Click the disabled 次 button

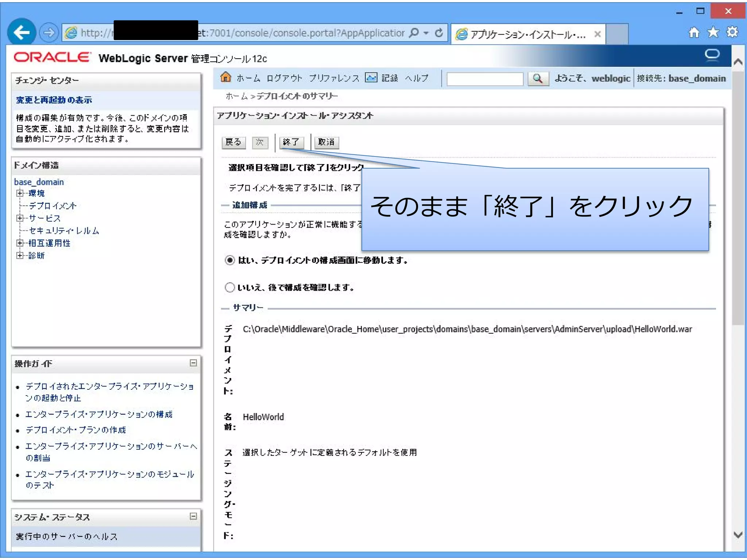click(260, 142)
